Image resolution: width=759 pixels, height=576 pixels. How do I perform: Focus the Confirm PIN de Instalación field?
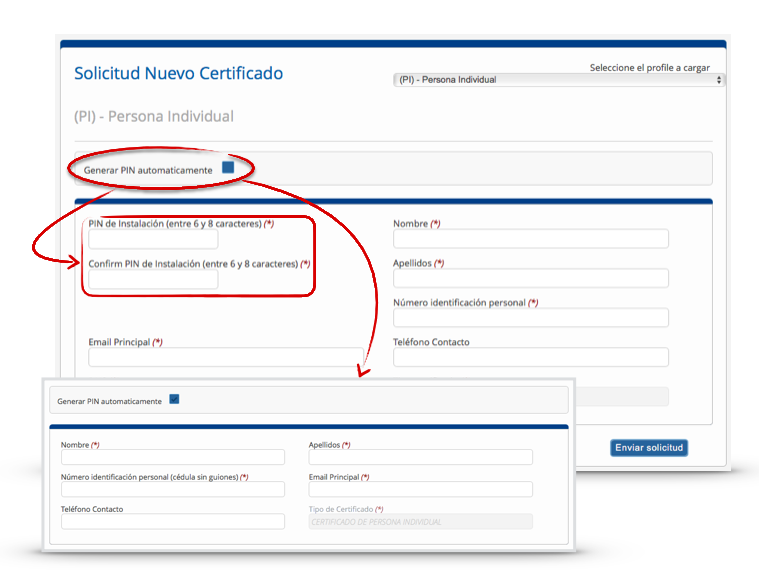(153, 280)
